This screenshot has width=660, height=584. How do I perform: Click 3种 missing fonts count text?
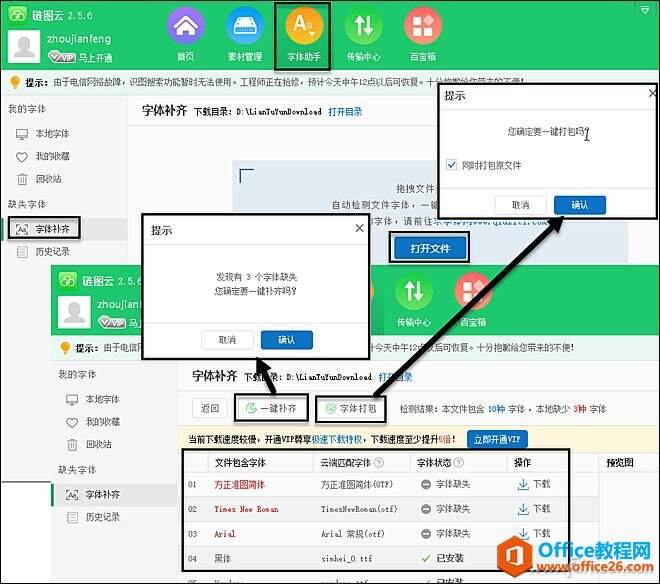580,409
